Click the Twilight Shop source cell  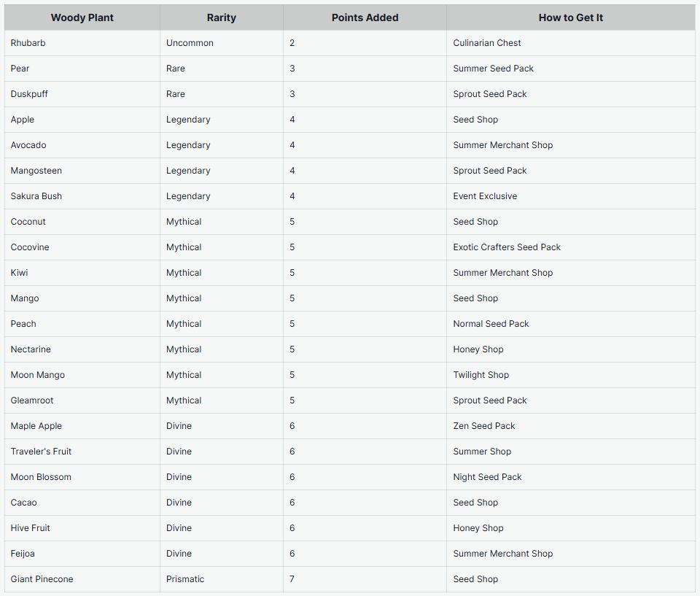481,375
